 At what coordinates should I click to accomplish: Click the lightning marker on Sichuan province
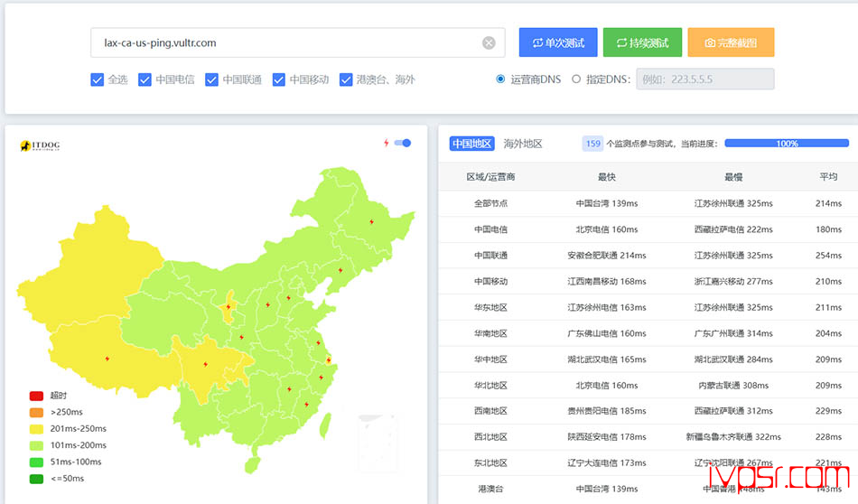pyautogui.click(x=205, y=365)
